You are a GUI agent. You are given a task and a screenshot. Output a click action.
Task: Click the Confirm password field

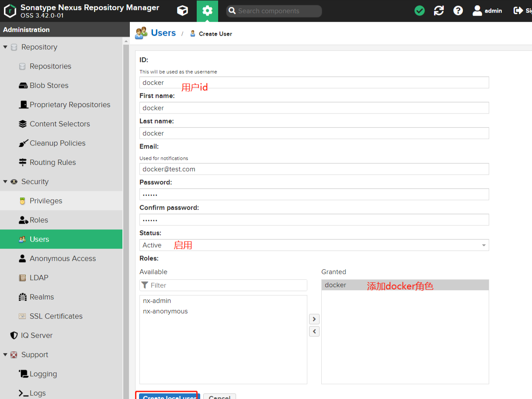click(314, 220)
